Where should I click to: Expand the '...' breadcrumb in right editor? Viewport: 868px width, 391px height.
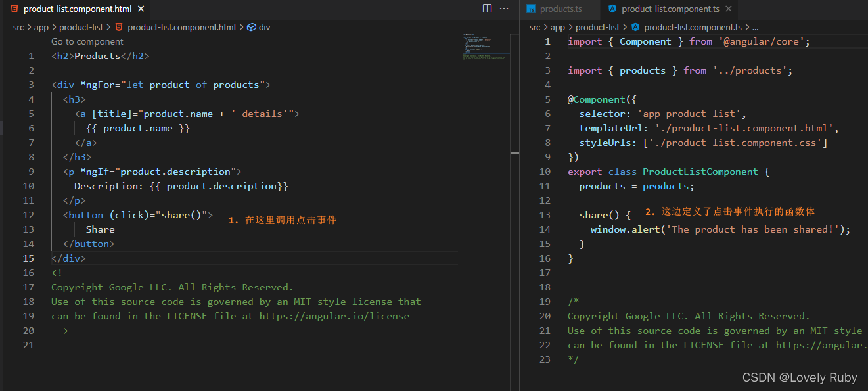(x=755, y=27)
